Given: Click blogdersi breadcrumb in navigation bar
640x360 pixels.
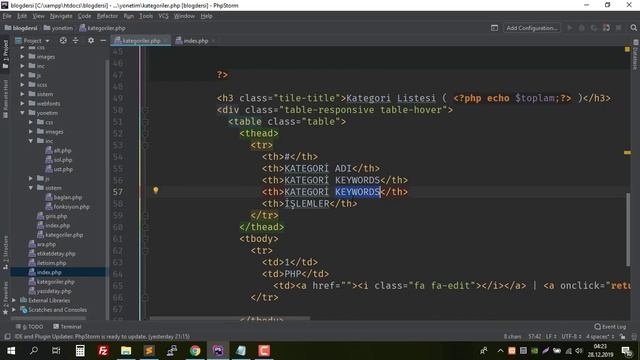Looking at the screenshot, I should click(21, 28).
